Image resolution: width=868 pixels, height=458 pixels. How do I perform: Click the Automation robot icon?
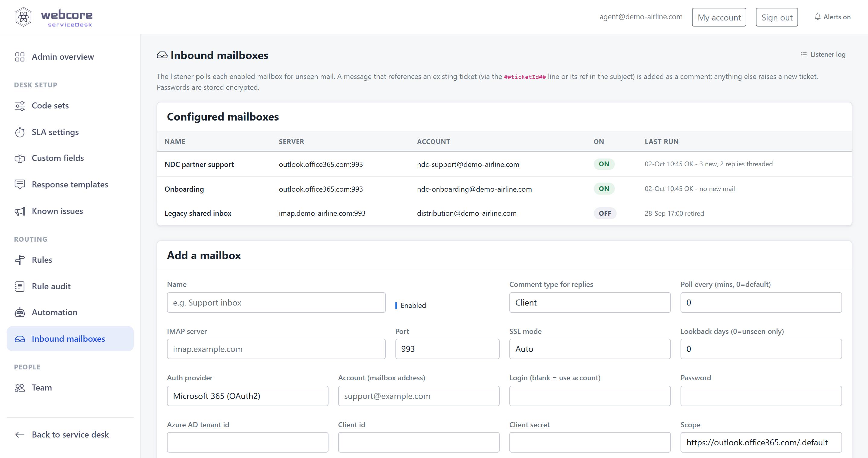tap(20, 312)
